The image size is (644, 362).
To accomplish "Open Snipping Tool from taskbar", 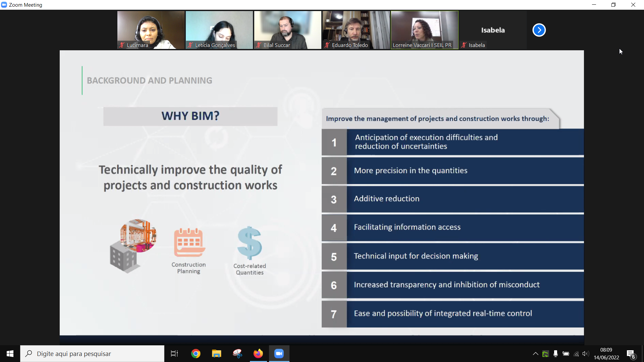I will click(x=237, y=354).
